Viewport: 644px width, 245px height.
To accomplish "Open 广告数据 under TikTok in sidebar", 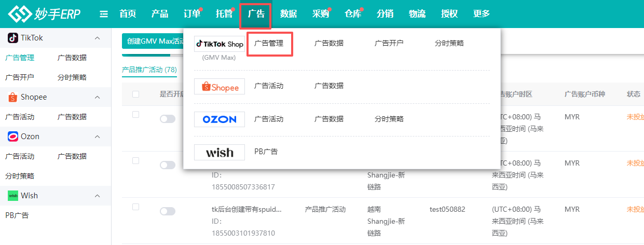I will point(72,58).
